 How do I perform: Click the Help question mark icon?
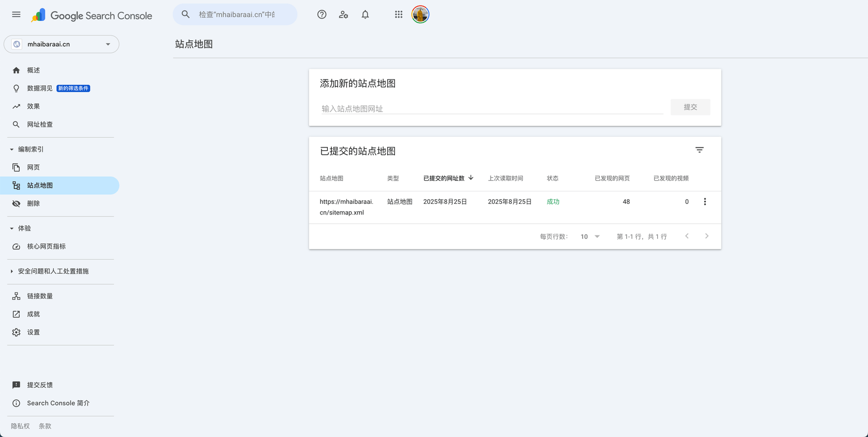[x=322, y=15]
